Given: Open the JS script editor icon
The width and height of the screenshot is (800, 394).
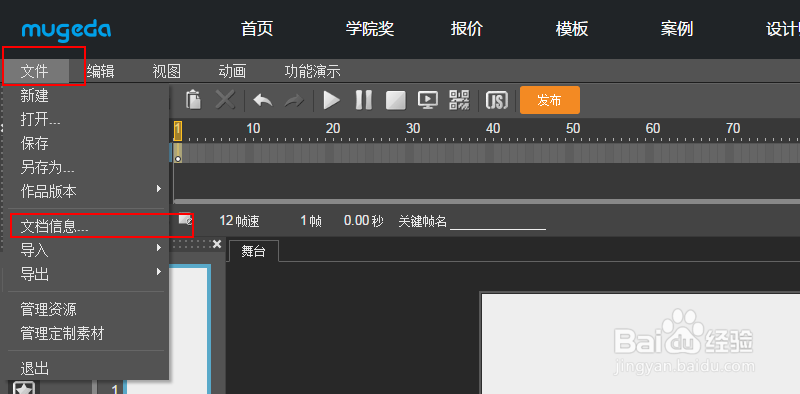Looking at the screenshot, I should pos(496,100).
